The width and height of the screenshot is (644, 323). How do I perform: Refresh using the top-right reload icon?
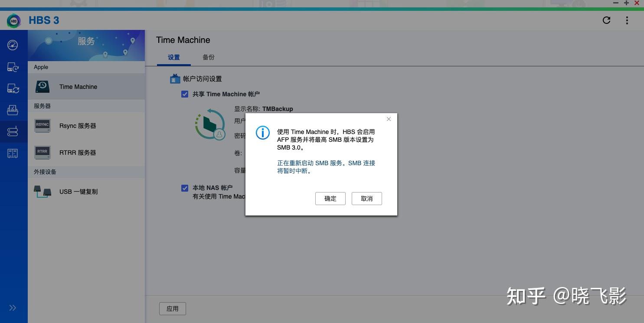(607, 20)
